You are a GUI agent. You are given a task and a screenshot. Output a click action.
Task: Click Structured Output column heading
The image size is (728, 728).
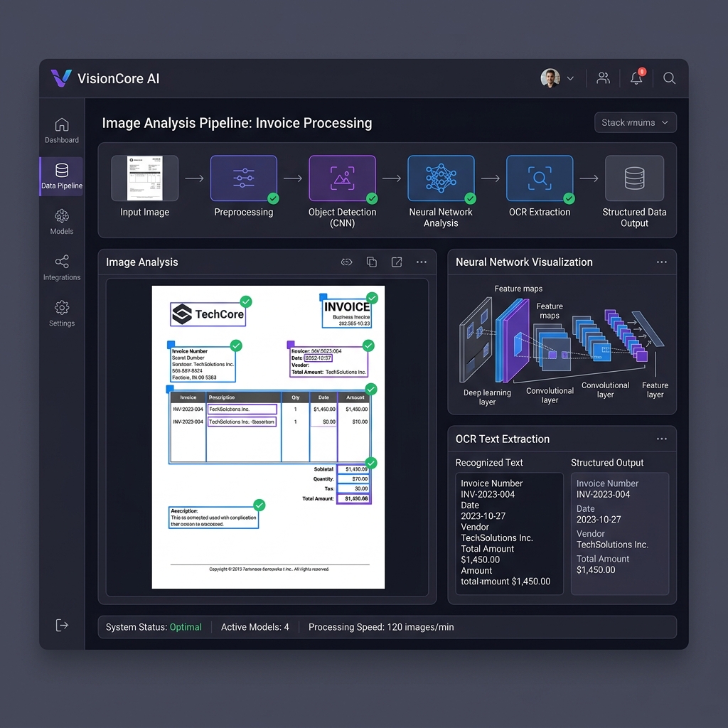point(607,463)
